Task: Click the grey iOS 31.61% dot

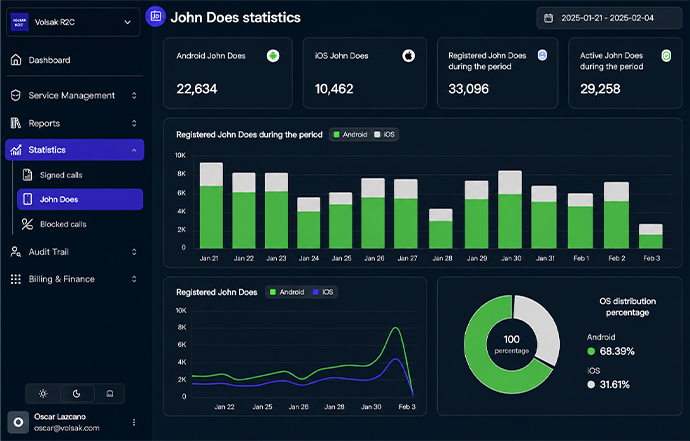Action: point(591,385)
